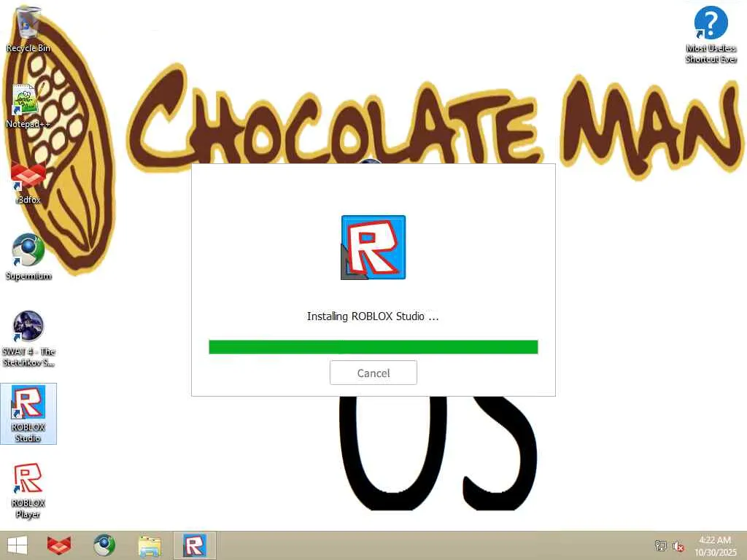The width and height of the screenshot is (747, 560).
Task: Open the Windows Start button
Action: [x=18, y=545]
